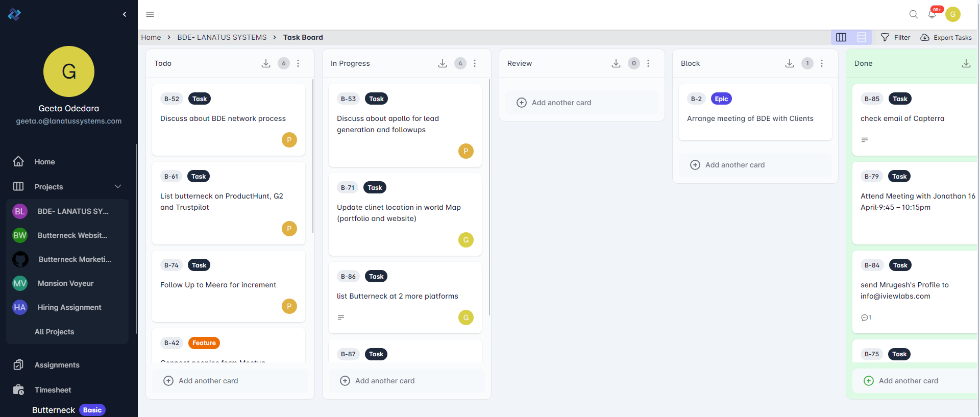Go to Timesheet in sidebar

53,390
